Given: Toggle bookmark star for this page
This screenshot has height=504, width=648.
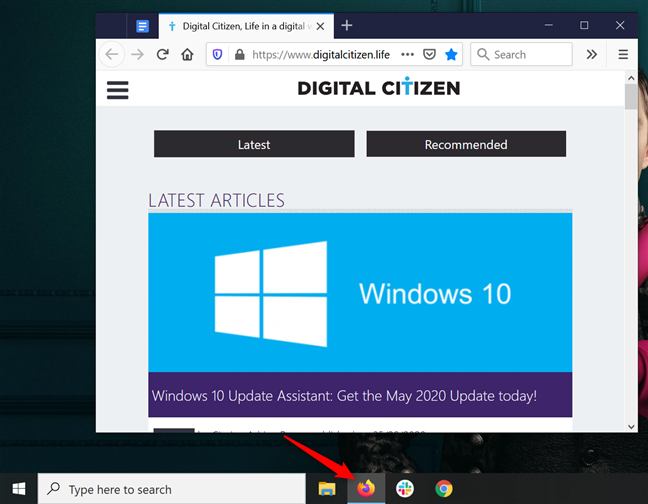Looking at the screenshot, I should pyautogui.click(x=451, y=54).
